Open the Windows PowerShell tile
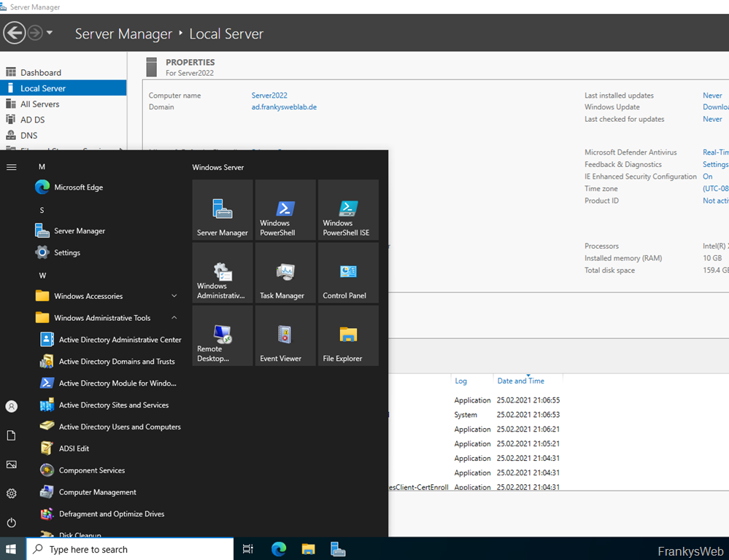Screen dimensions: 729x560 (285, 210)
